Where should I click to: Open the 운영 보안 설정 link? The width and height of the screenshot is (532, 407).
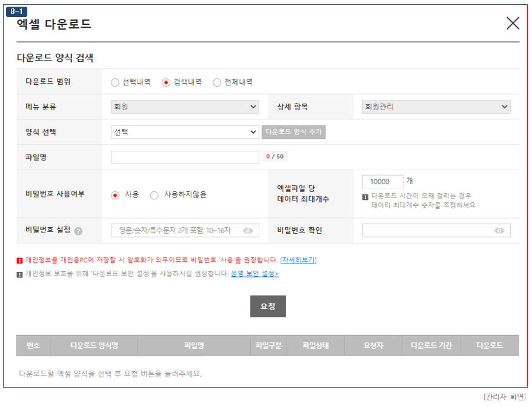click(254, 274)
